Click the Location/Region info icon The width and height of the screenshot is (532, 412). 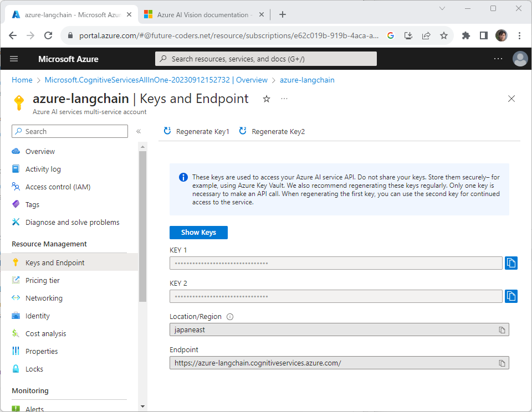[229, 317]
